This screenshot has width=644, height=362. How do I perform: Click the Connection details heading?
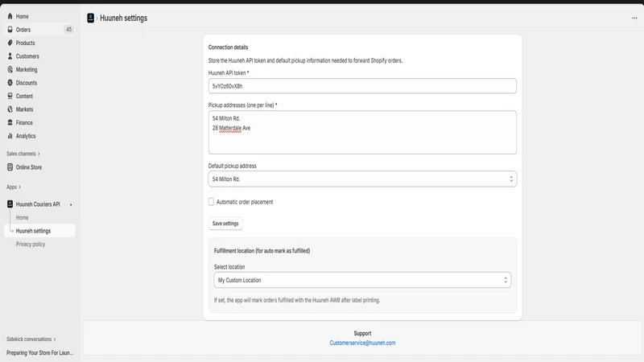[x=228, y=47]
